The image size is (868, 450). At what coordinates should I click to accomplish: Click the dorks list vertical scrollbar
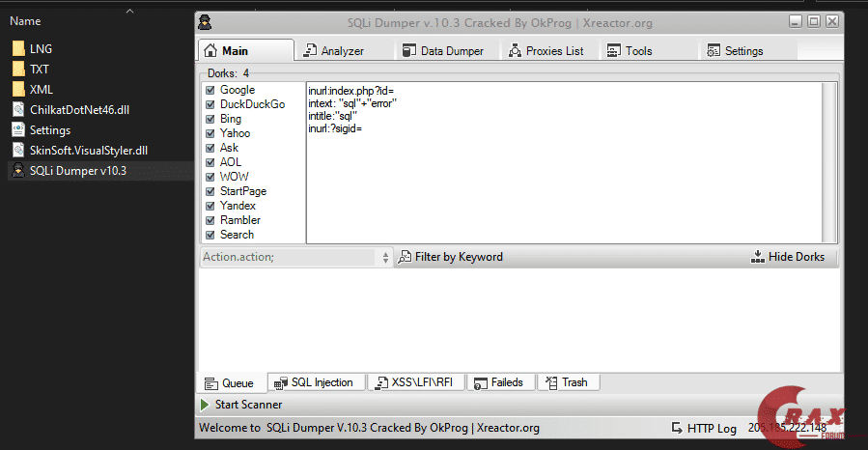[828, 163]
